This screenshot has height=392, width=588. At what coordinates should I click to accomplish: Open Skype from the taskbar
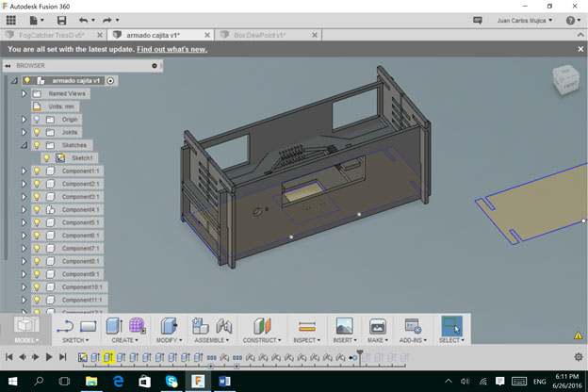tap(171, 382)
